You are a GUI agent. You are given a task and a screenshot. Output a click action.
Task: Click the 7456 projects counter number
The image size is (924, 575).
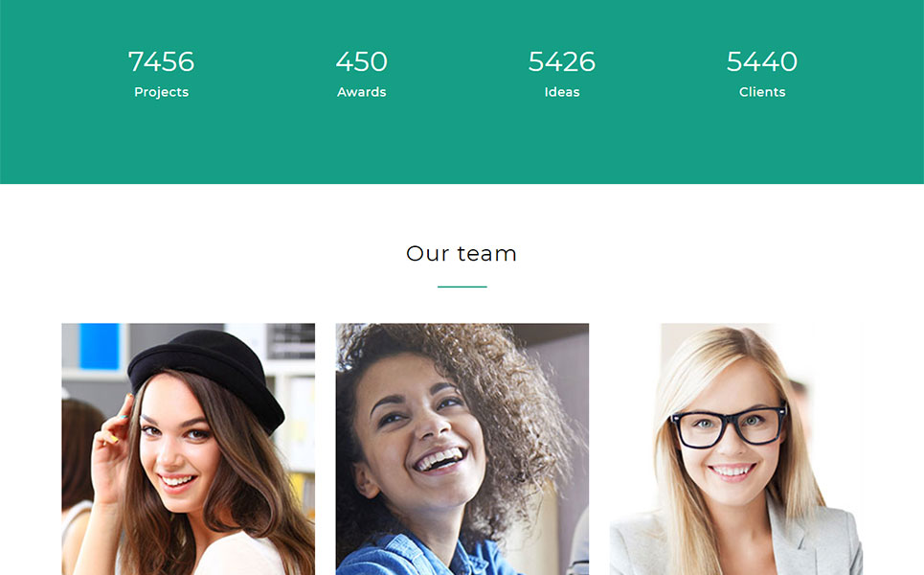click(161, 62)
